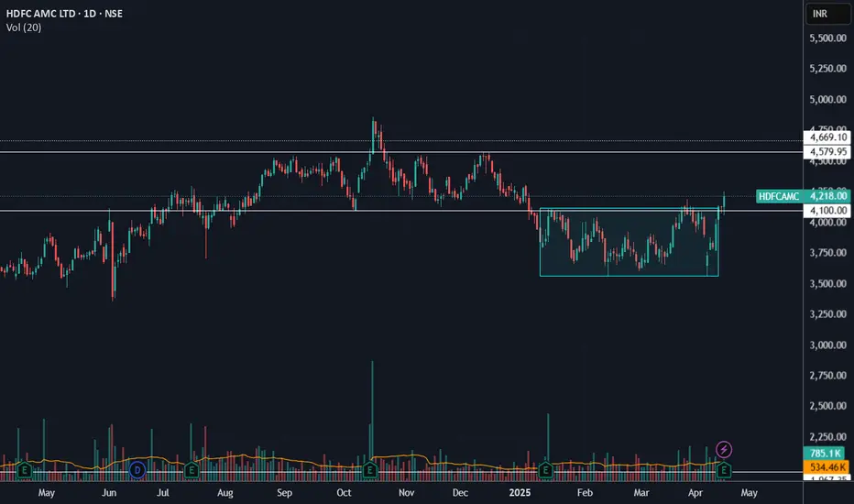Click the purple lightning latest-update icon

[723, 450]
